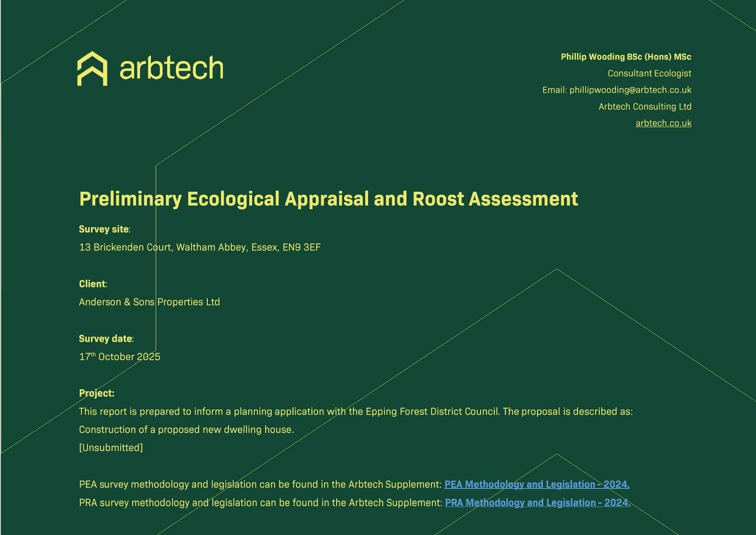Click the Survey site heading
The width and height of the screenshot is (756, 535).
(104, 229)
